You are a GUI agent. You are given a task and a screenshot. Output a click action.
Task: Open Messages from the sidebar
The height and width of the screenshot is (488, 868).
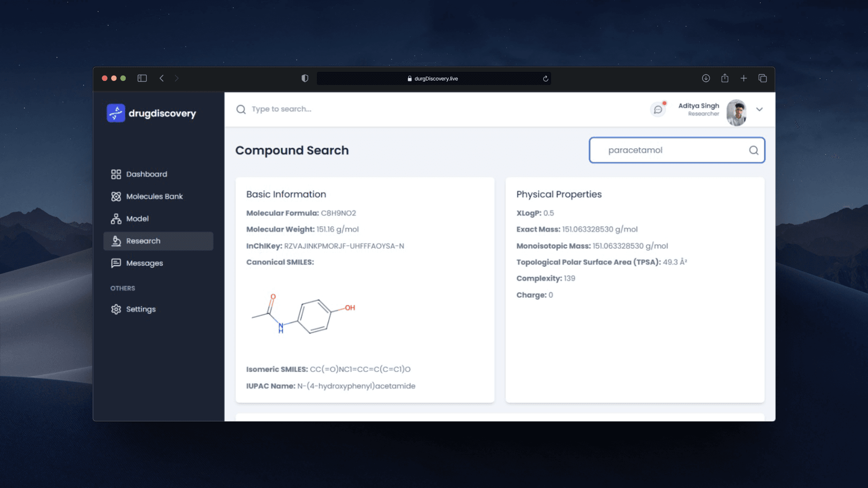(x=144, y=263)
